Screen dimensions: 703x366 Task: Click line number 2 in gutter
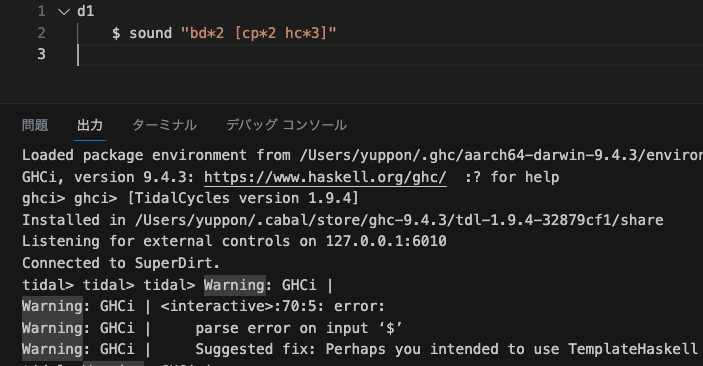pos(42,33)
